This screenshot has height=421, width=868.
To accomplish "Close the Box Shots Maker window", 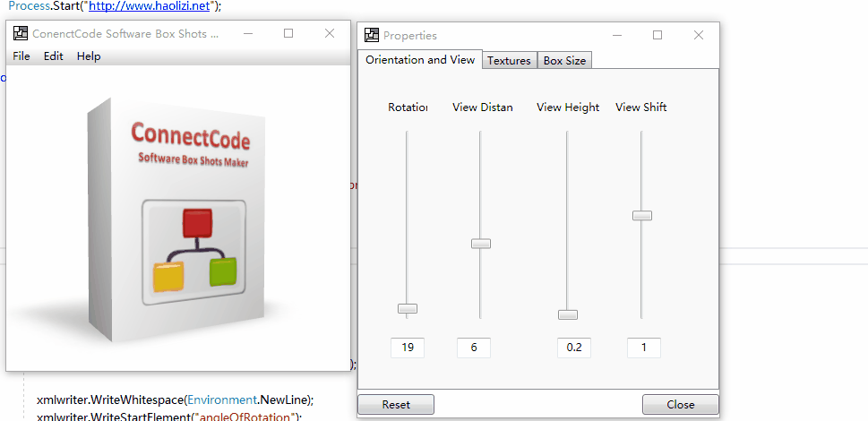I will point(330,33).
